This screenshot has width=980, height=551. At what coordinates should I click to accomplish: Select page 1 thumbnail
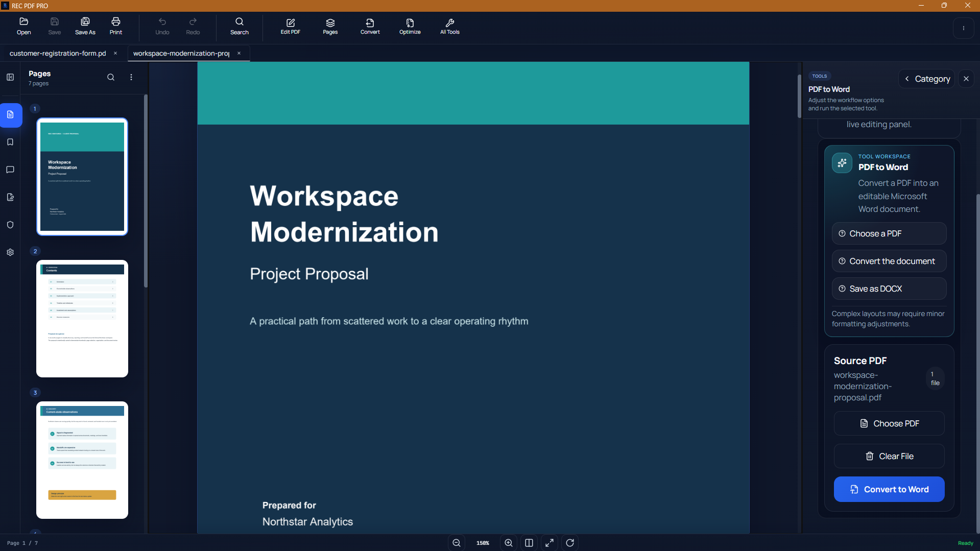pyautogui.click(x=82, y=177)
